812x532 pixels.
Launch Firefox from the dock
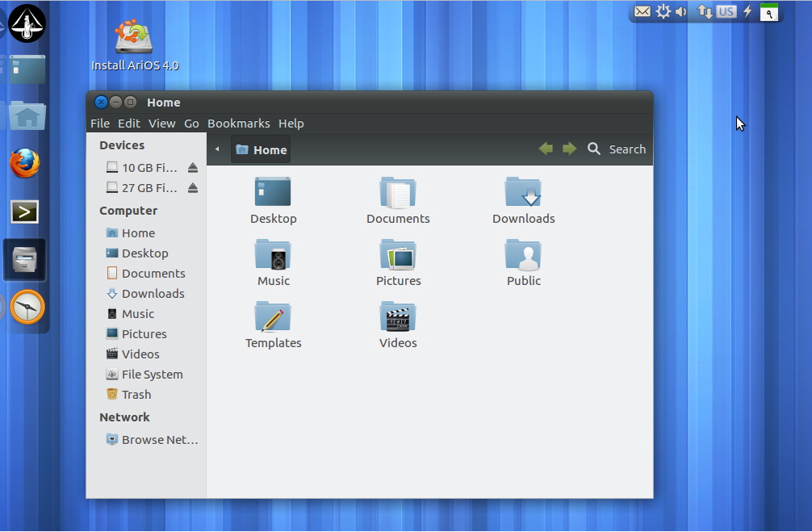(25, 164)
